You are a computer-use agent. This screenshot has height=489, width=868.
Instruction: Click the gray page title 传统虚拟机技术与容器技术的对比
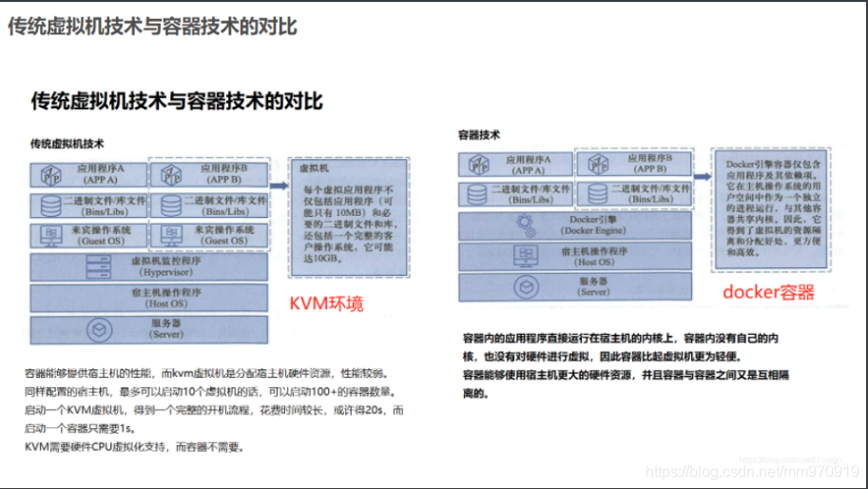tap(153, 27)
